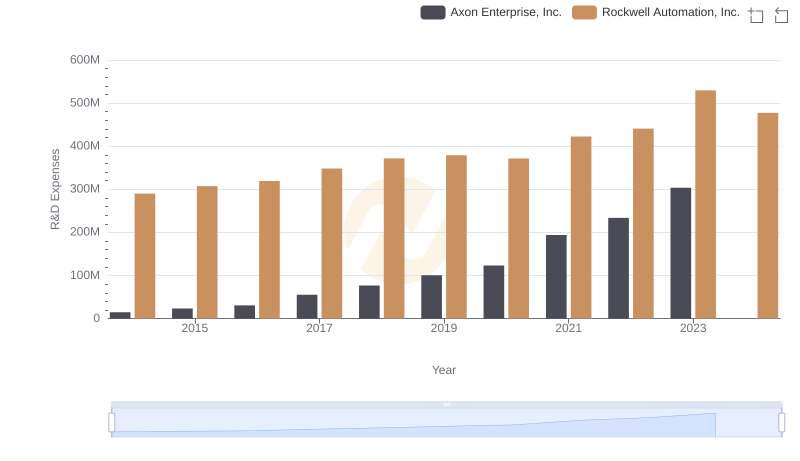The image size is (800, 461).
Task: Click the Axon bar for 2021
Action: tap(556, 277)
